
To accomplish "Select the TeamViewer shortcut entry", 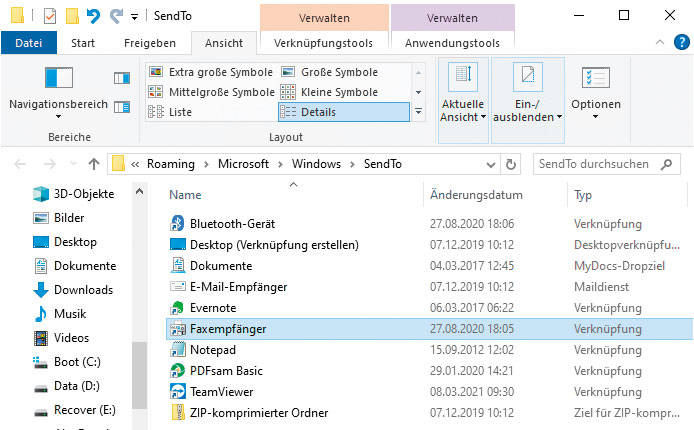I will tap(221, 392).
